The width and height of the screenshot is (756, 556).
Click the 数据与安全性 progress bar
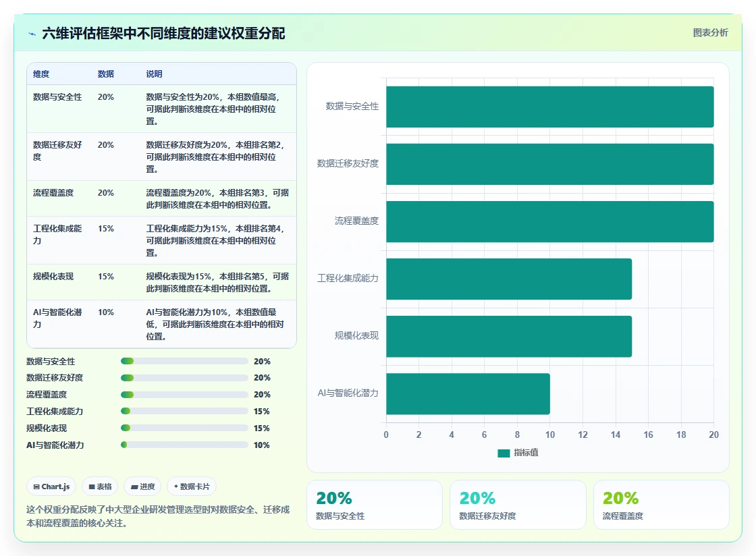point(184,362)
